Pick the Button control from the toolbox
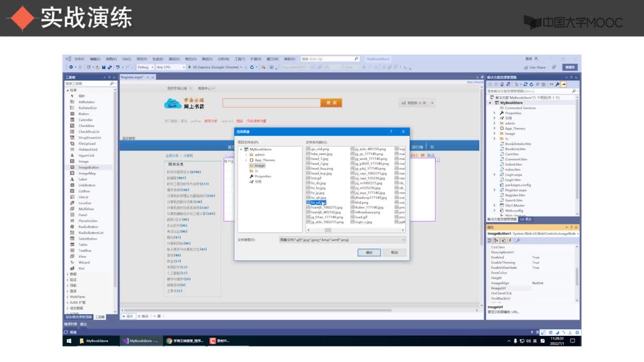The image size is (644, 362). [x=84, y=114]
